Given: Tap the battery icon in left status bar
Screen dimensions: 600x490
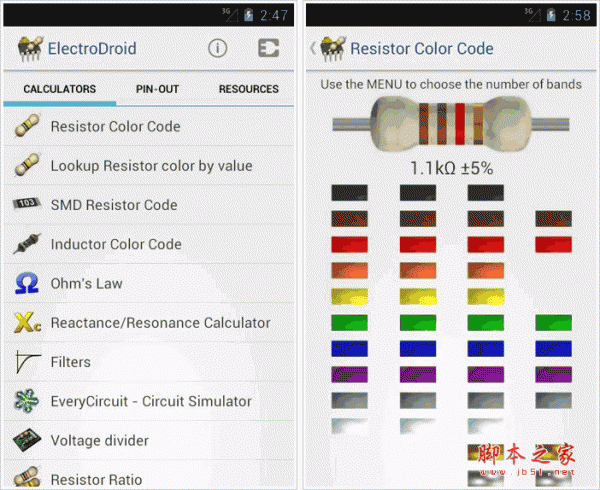Looking at the screenshot, I should point(249,15).
